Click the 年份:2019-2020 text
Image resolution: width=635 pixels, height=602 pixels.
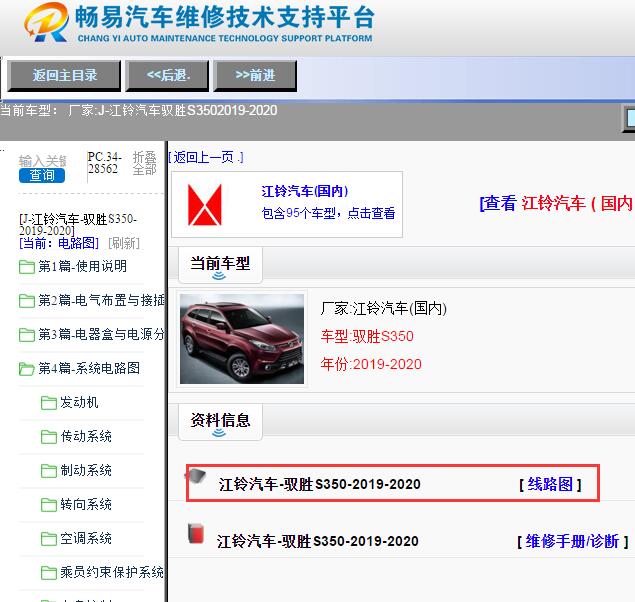pos(371,364)
